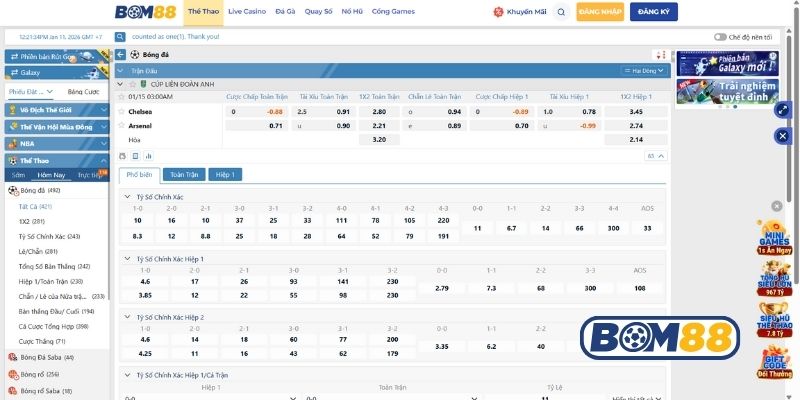The image size is (800, 400).
Task: Open Cược Thắng (71) sidebar link
Action: tap(42, 341)
